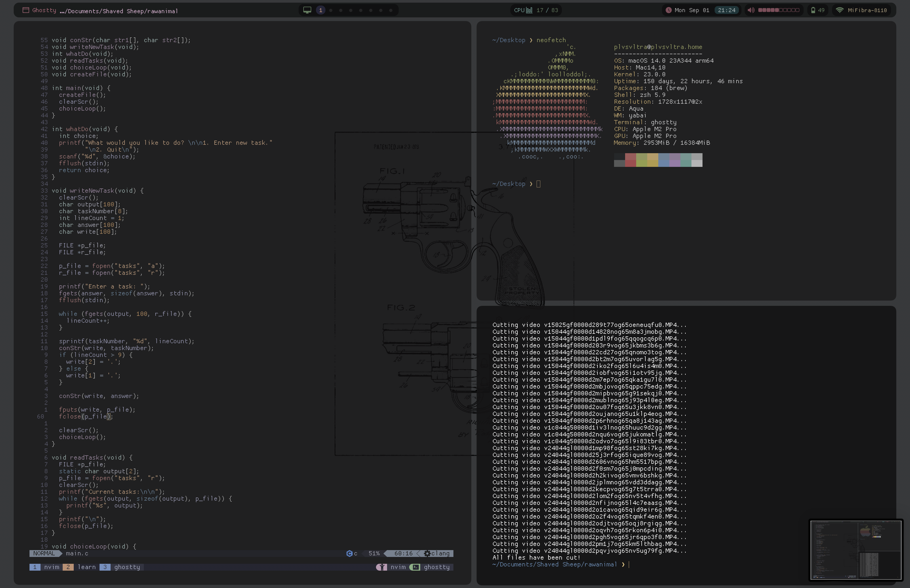This screenshot has height=588, width=910.
Task: Click the 21:24 time display
Action: [726, 10]
